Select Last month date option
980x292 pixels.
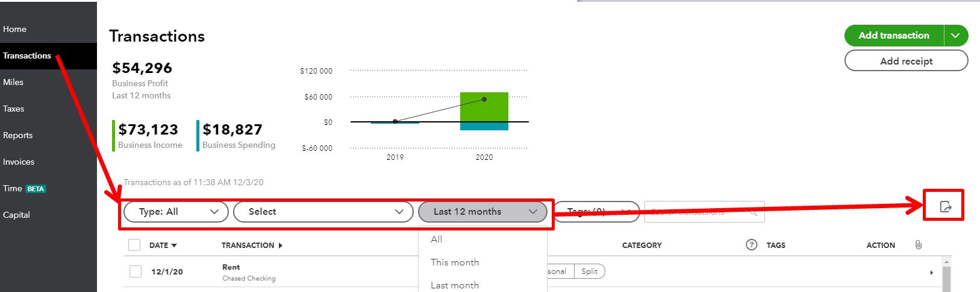[455, 285]
